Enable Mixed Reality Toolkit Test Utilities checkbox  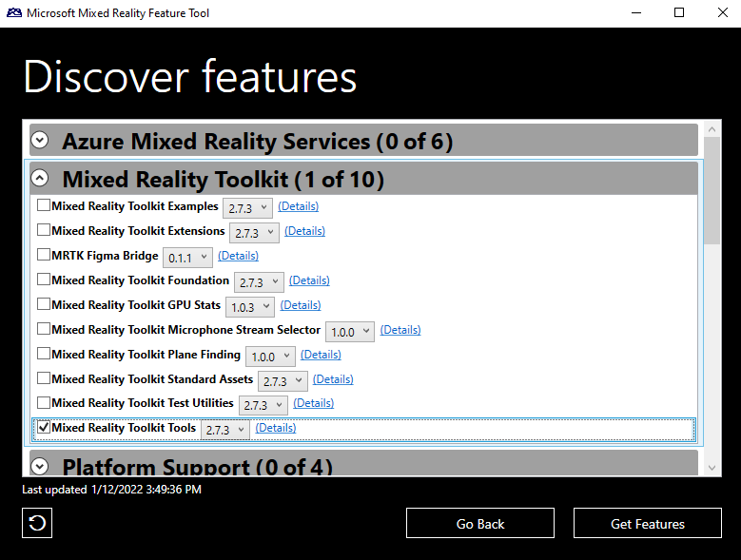click(44, 402)
